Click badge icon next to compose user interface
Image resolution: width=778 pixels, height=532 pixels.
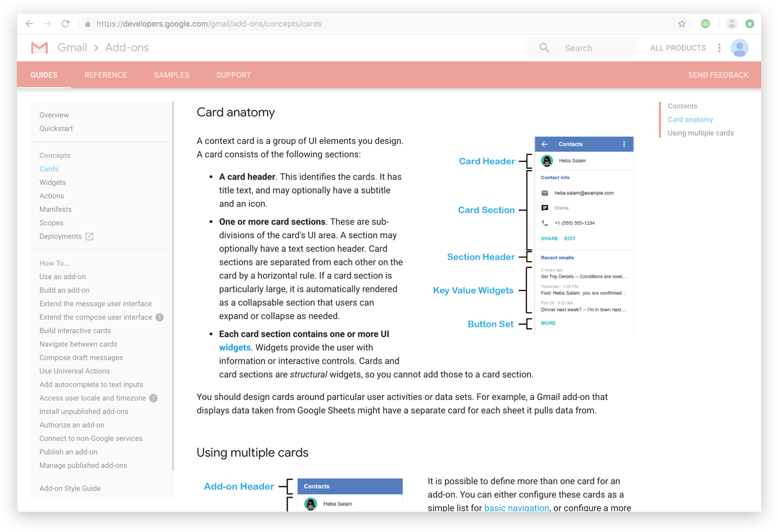pos(160,317)
